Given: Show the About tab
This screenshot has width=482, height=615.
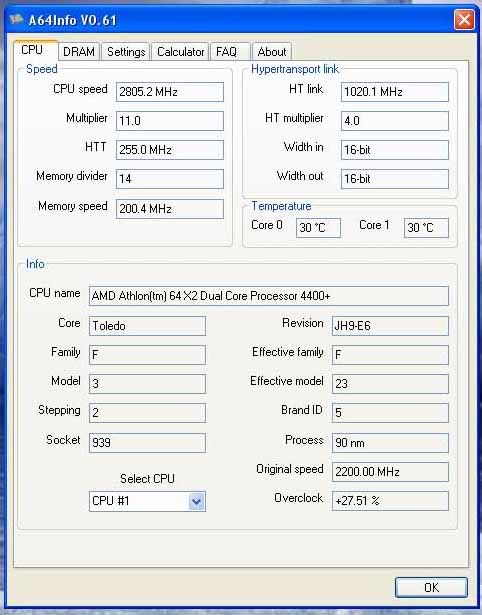Looking at the screenshot, I should (x=272, y=52).
